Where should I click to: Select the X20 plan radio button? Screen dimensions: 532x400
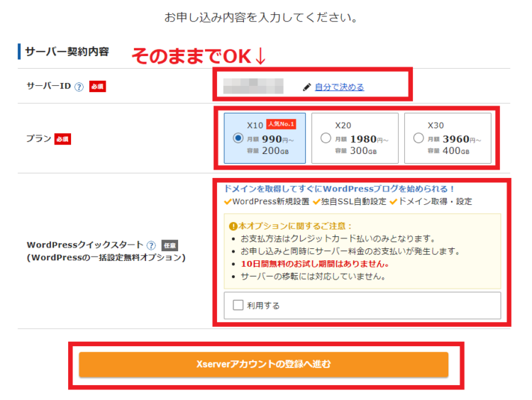point(326,138)
